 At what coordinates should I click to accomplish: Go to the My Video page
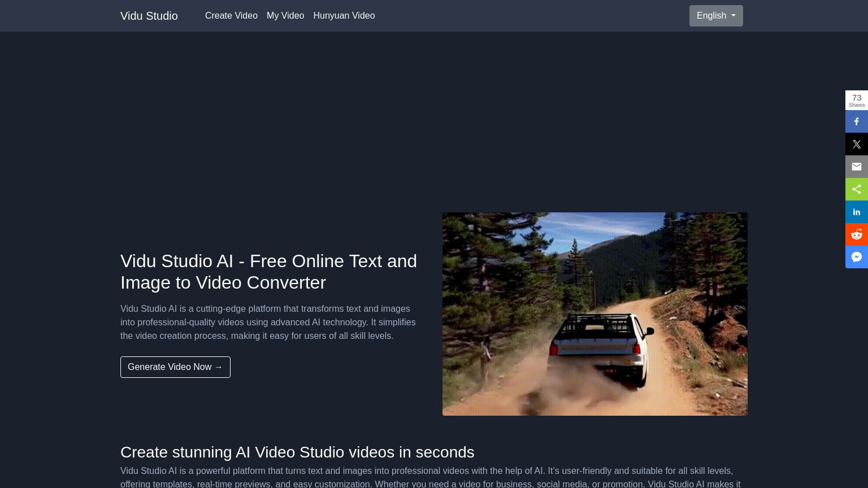point(285,16)
